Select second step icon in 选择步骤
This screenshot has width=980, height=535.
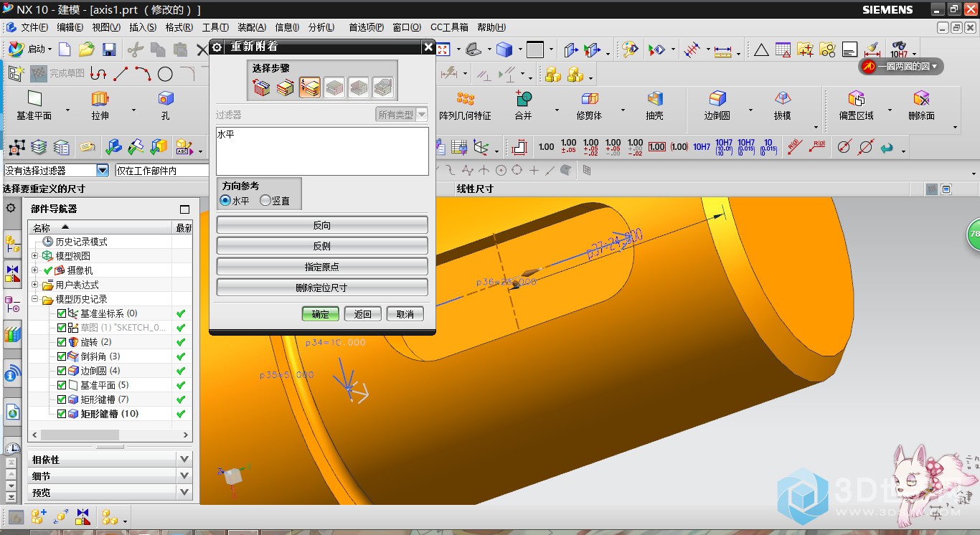(x=286, y=88)
